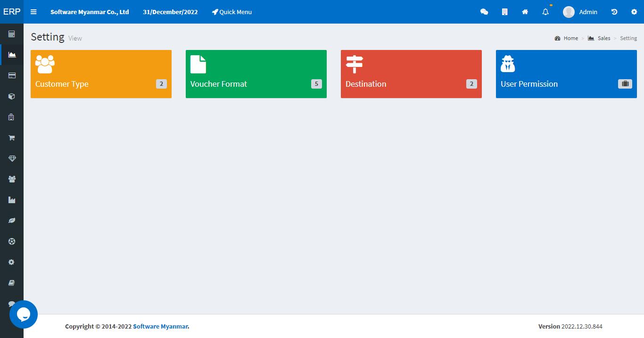Open the credit card sidebar module
This screenshot has width=644, height=338.
pos(12,75)
